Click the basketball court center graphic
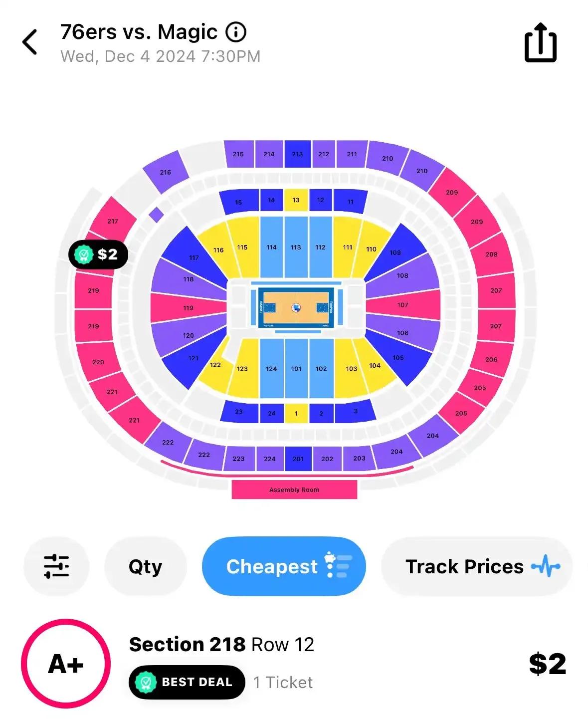 pos(296,308)
